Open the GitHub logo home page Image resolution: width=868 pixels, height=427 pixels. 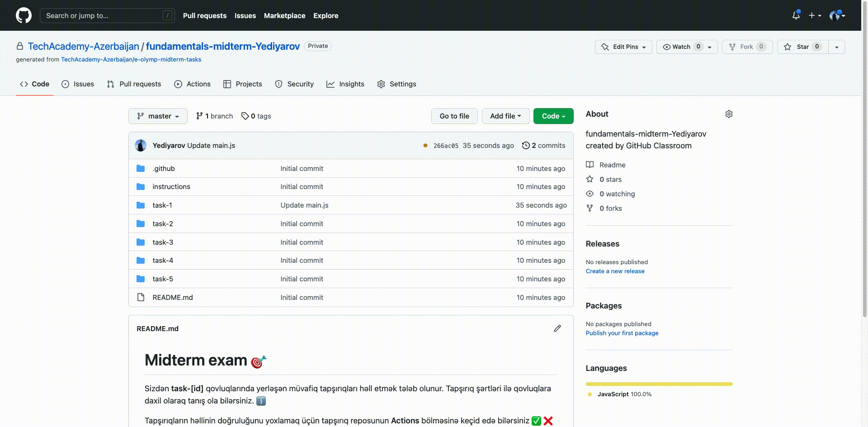24,15
